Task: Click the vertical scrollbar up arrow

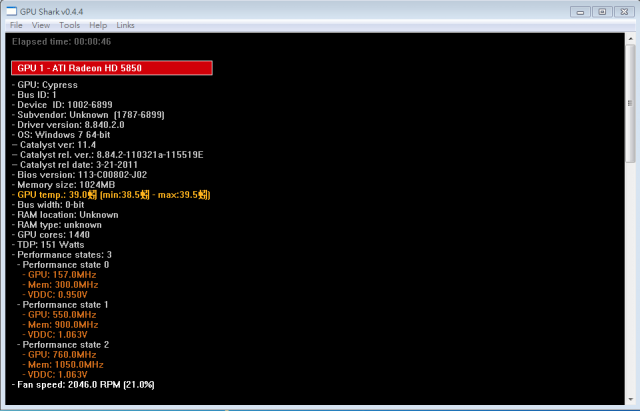Action: coord(630,39)
